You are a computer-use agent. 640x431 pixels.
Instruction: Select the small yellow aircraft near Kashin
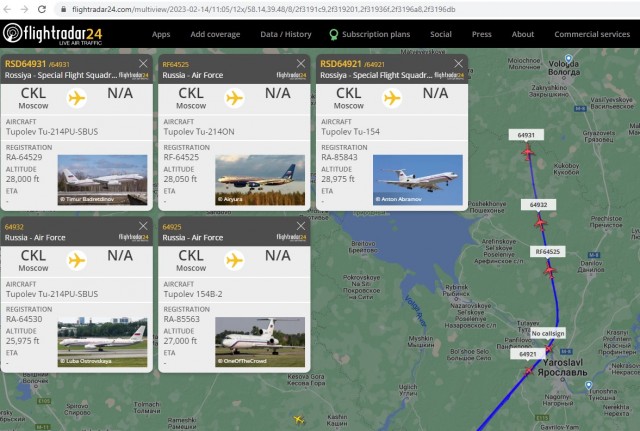[x=299, y=419]
